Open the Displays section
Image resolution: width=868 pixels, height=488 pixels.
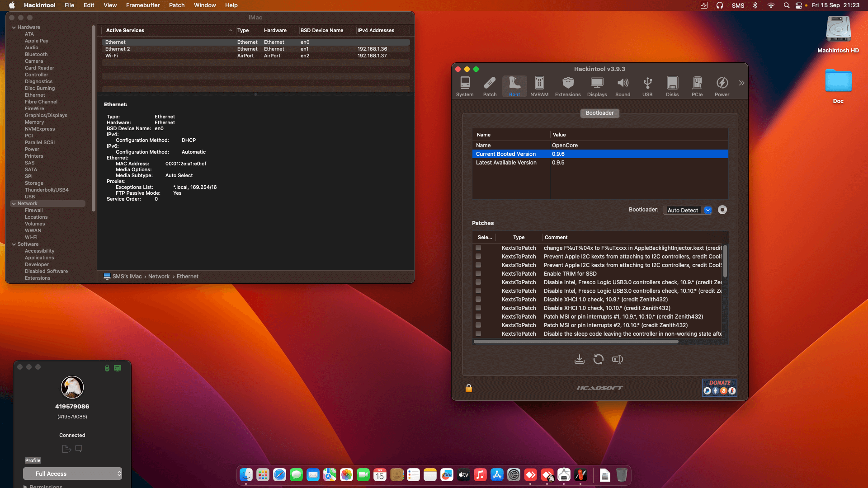coord(597,86)
